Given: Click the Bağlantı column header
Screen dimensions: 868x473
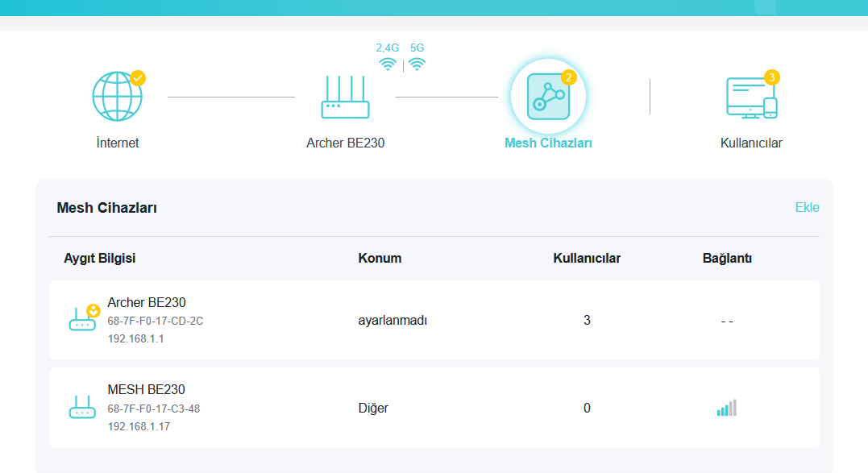Looking at the screenshot, I should (x=727, y=259).
